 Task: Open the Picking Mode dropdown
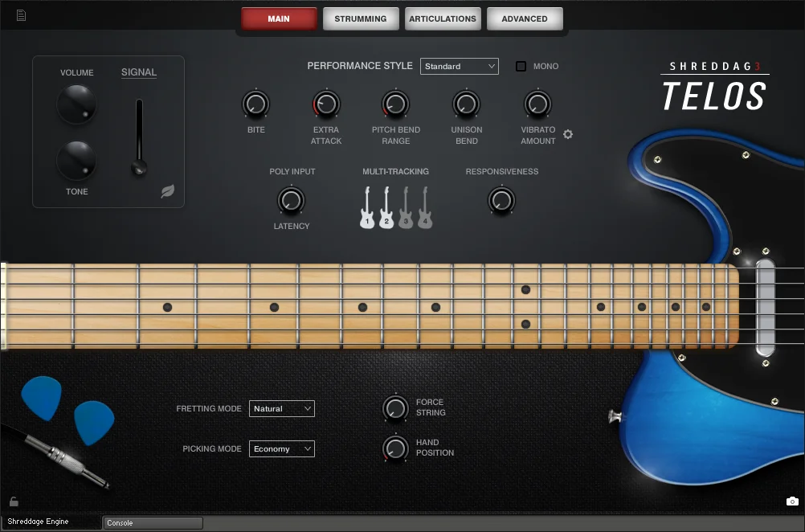281,448
